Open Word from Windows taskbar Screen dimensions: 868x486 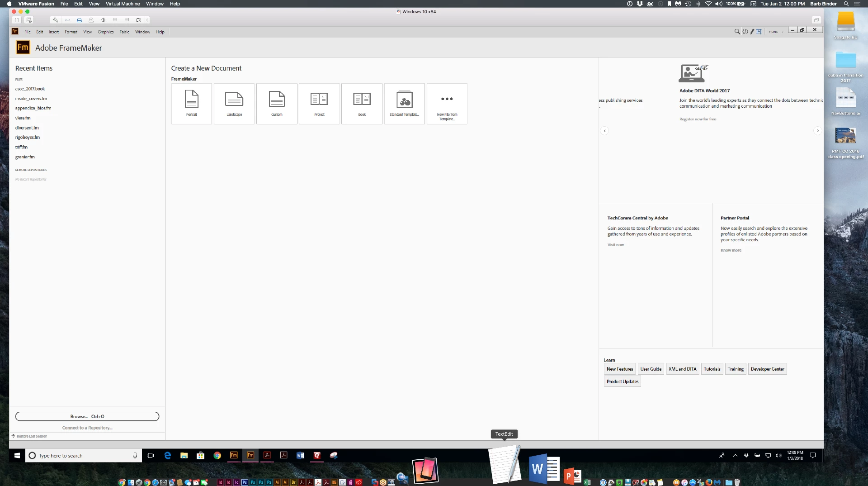point(300,456)
